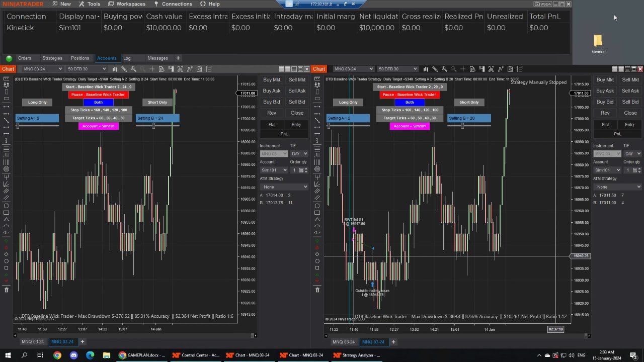Toggle Chart Trader icon in right chart toolbar
Image resolution: width=644 pixels, height=362 pixels.
[482, 69]
